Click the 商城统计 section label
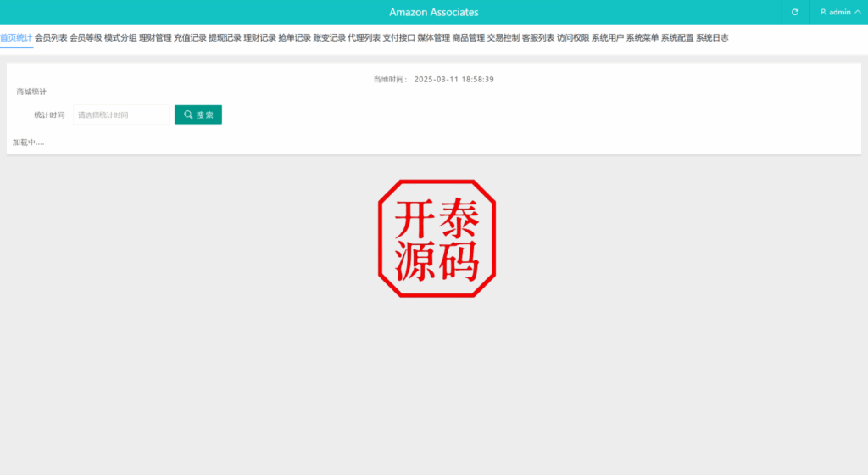The height and width of the screenshot is (475, 868). [x=31, y=92]
